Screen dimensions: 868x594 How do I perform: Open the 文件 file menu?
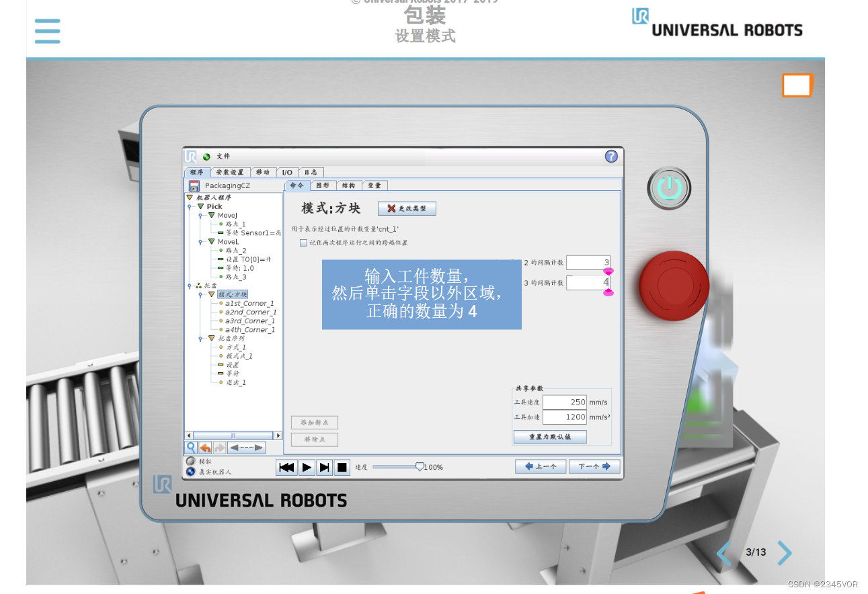pyautogui.click(x=223, y=157)
